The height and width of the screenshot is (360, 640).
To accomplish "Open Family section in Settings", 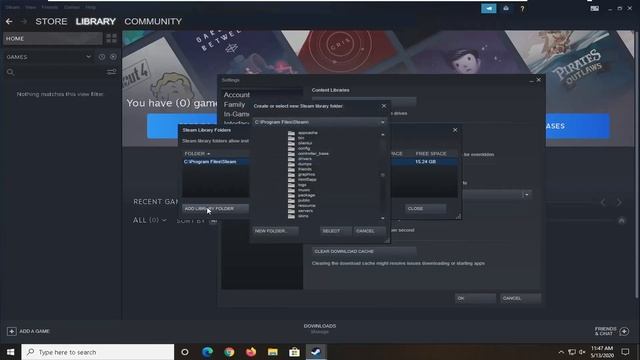I will (234, 104).
